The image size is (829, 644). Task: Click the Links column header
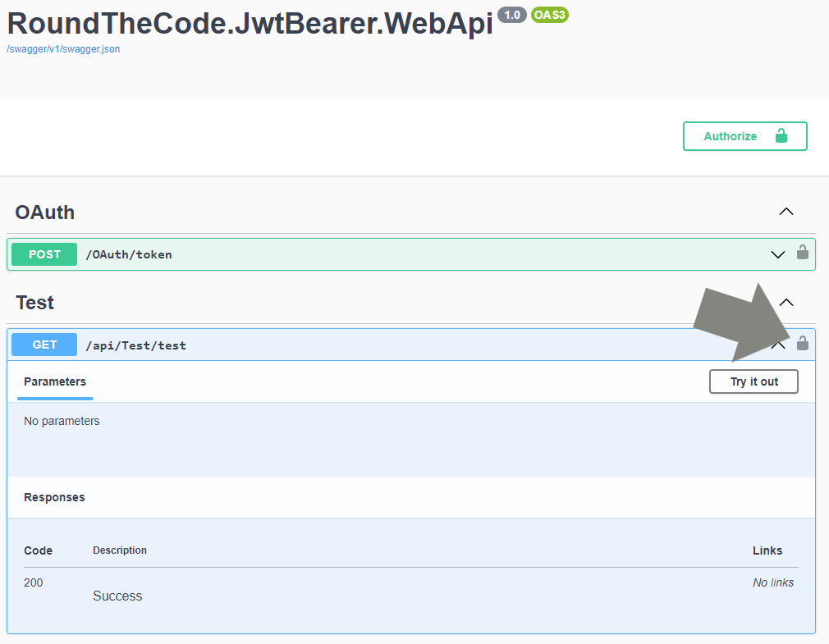click(x=767, y=550)
